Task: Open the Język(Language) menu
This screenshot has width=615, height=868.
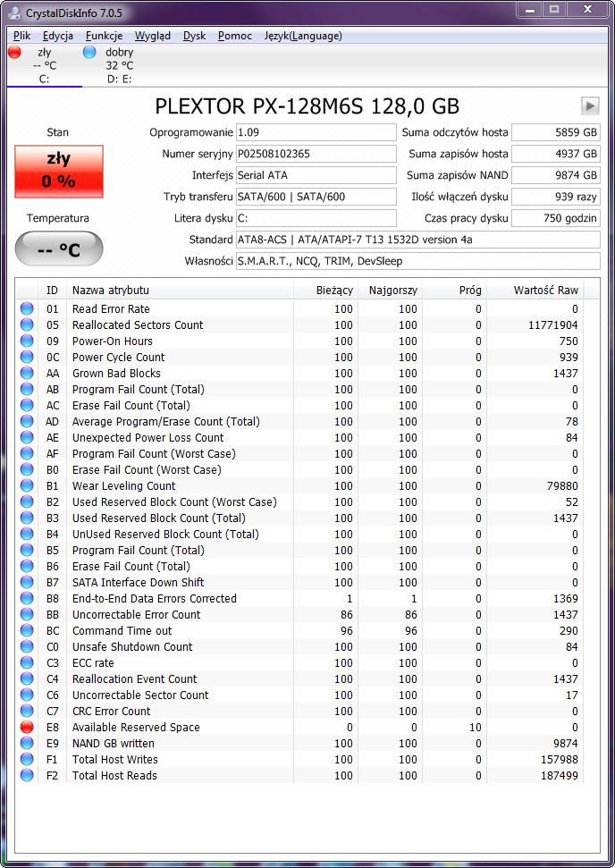Action: [303, 36]
